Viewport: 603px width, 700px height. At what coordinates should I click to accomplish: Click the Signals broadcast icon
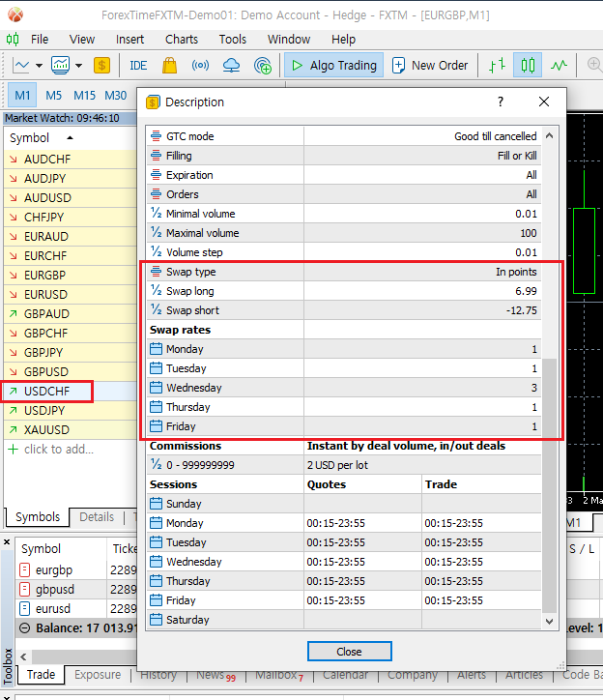(200, 66)
